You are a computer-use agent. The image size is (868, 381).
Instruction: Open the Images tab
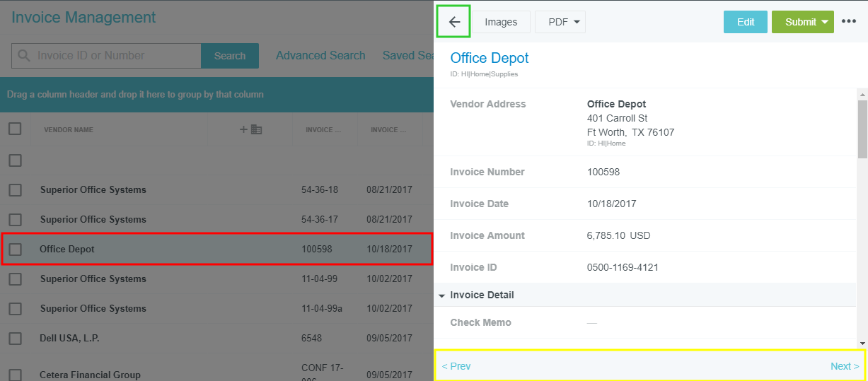[x=501, y=22]
